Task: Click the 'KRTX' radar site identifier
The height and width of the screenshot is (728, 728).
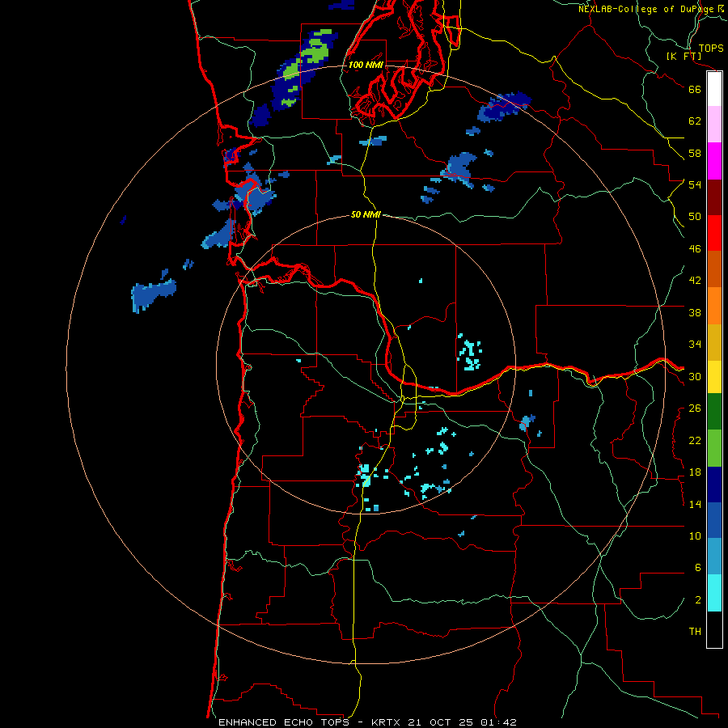Action: [x=385, y=722]
